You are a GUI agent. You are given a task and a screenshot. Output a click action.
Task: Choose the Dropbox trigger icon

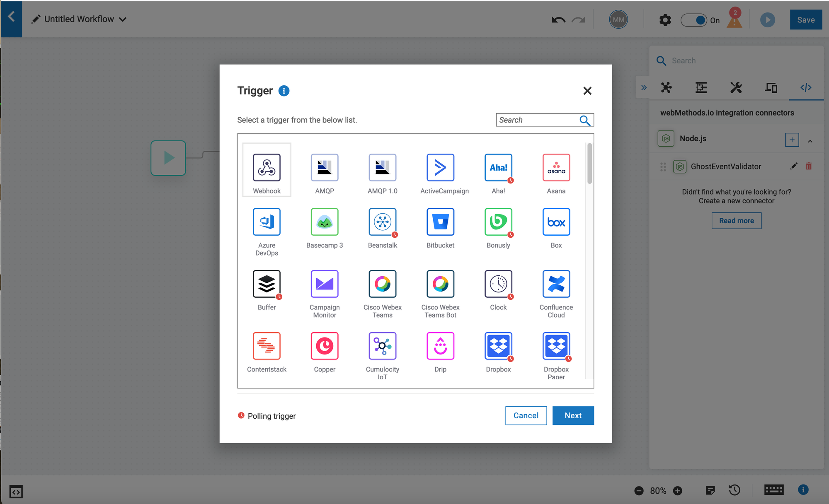click(x=498, y=346)
